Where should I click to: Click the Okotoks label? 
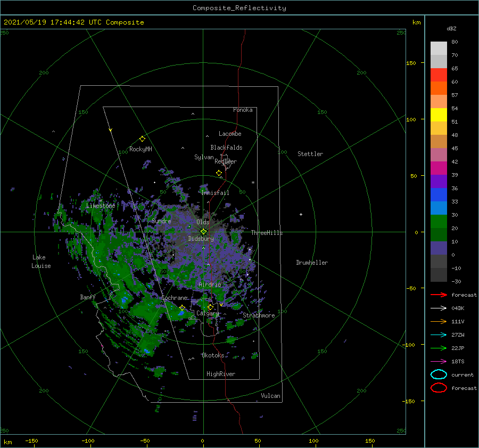213,355
